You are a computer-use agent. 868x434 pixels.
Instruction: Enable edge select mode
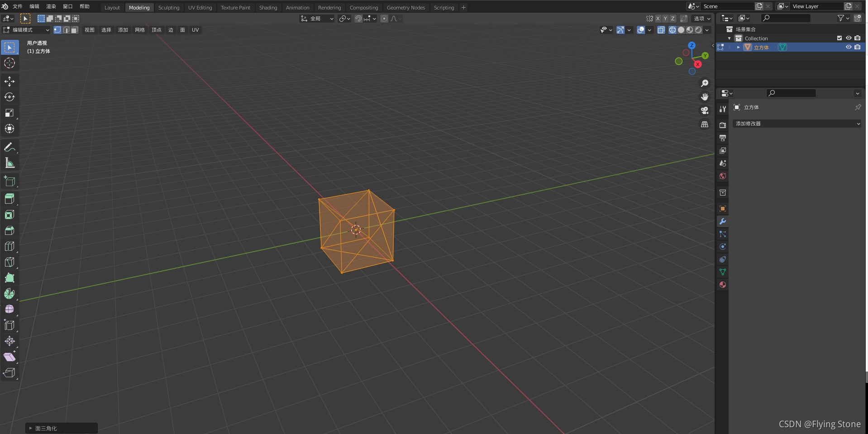66,30
